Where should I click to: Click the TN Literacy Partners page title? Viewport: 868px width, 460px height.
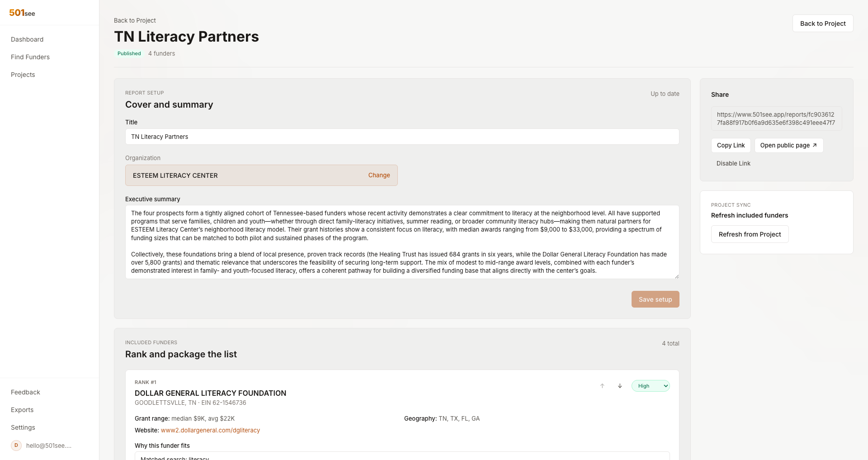tap(186, 37)
